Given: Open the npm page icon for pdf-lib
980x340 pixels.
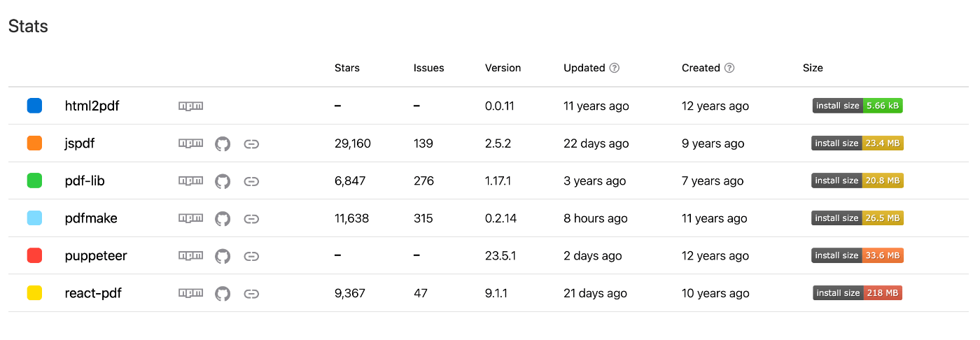Looking at the screenshot, I should click(x=190, y=181).
